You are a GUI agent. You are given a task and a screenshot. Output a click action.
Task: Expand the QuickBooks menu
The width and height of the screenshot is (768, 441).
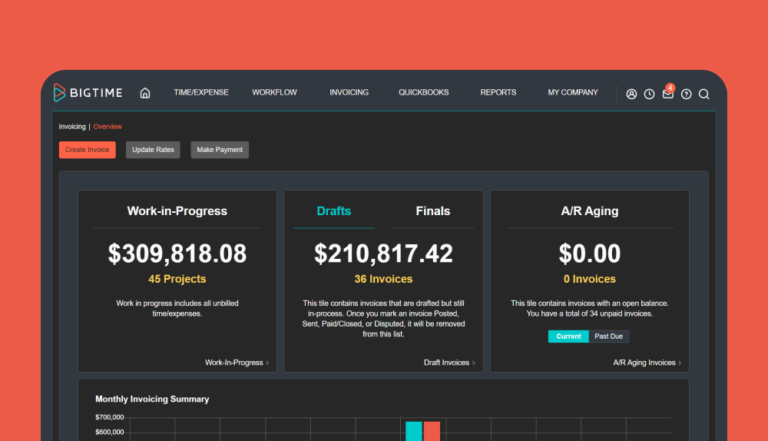click(423, 93)
